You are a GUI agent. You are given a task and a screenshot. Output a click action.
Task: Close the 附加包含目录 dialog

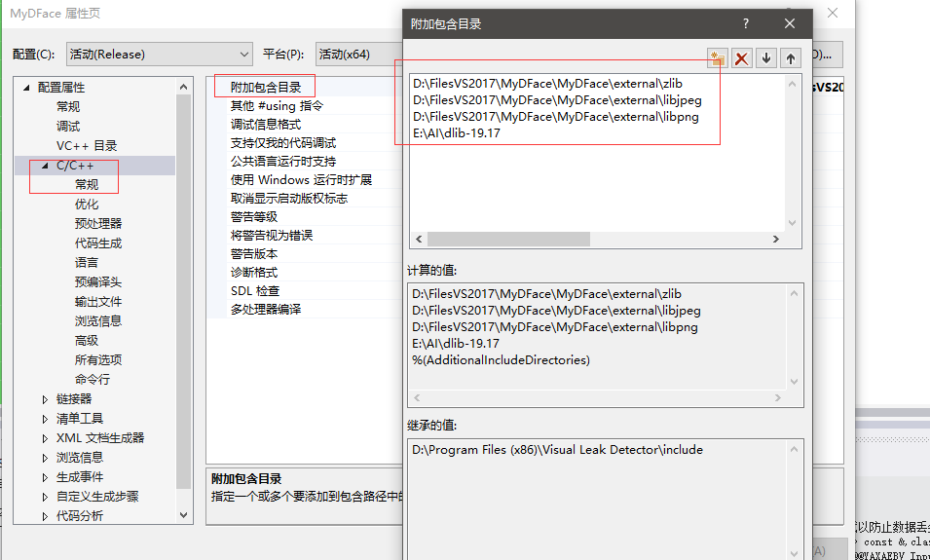tap(790, 23)
